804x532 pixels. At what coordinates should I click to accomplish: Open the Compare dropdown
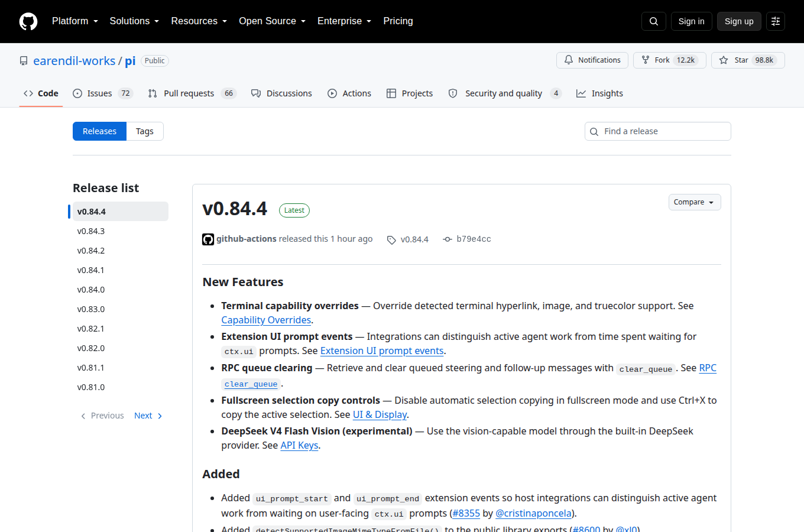pyautogui.click(x=695, y=202)
